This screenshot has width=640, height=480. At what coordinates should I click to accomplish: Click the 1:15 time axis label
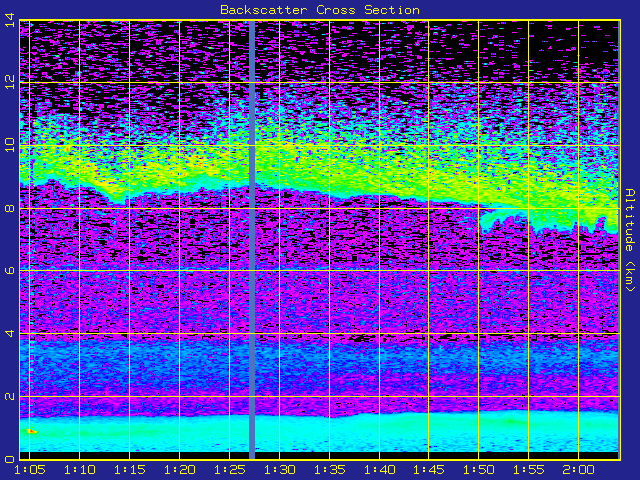pos(129,470)
